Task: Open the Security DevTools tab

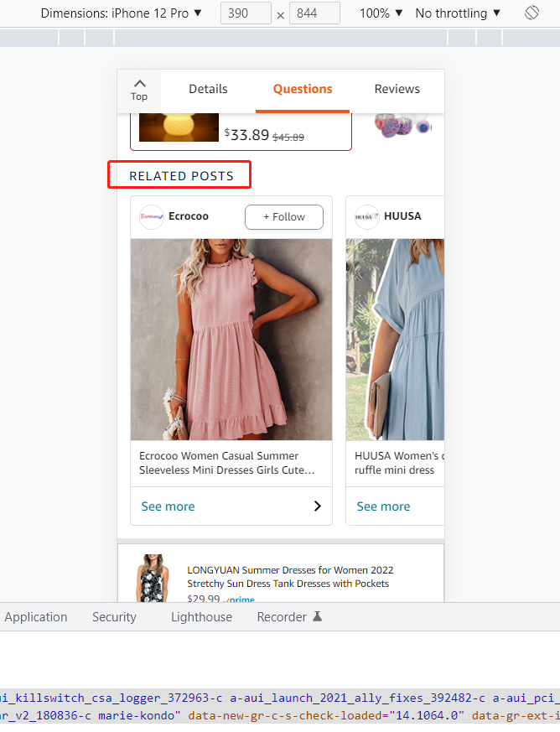Action: pyautogui.click(x=114, y=616)
